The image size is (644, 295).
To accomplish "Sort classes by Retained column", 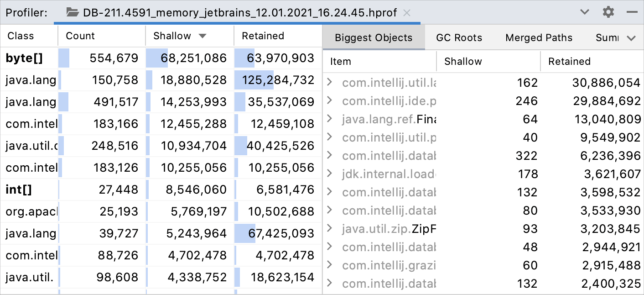I will tap(263, 36).
